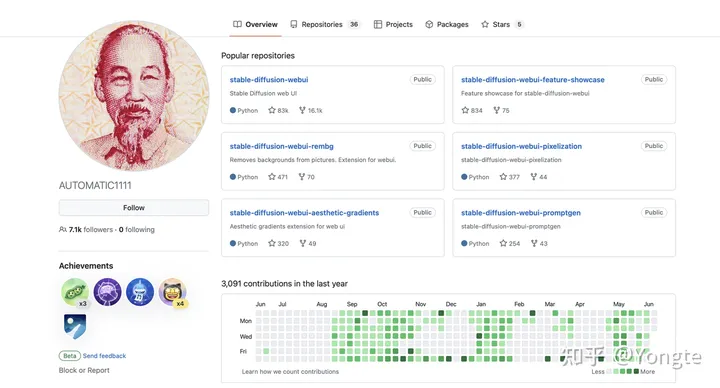Click Learn how we count contributions
This screenshot has width=720, height=388.
[x=290, y=371]
